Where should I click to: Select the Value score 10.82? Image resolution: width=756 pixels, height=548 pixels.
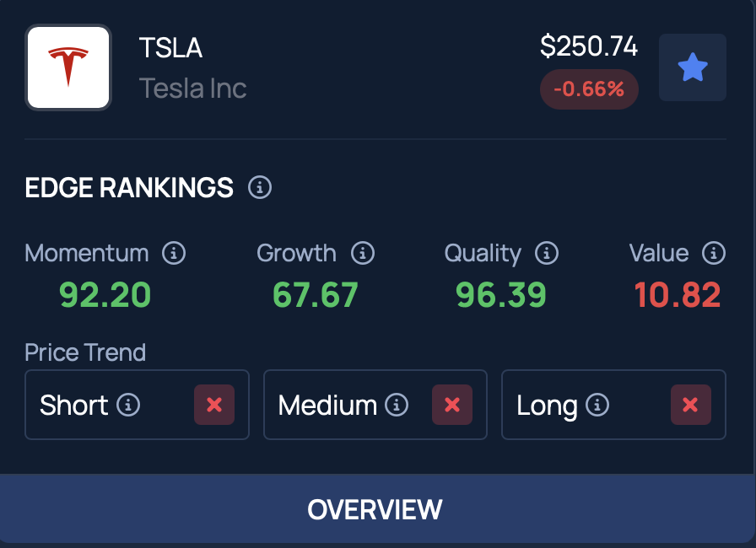[x=678, y=295]
